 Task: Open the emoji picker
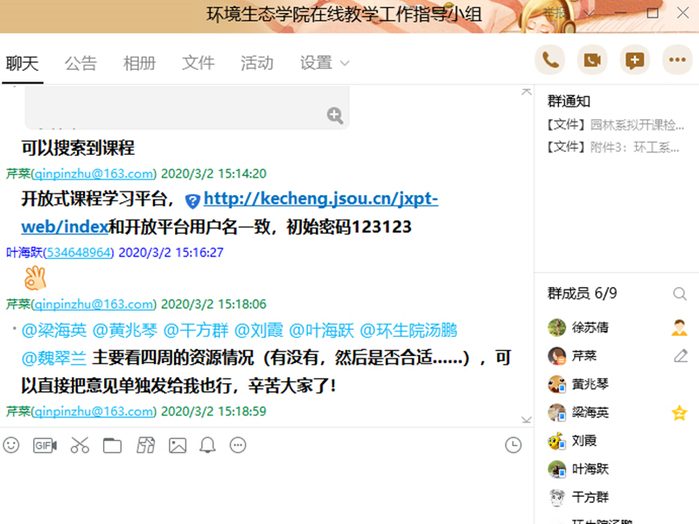point(11,445)
